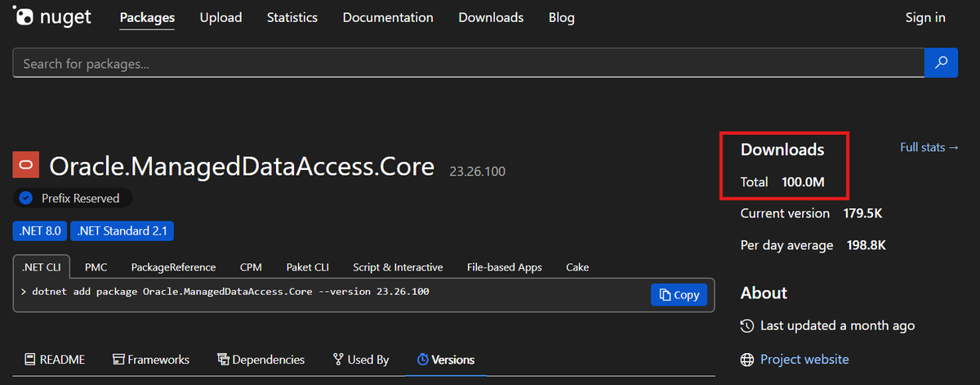980x385 pixels.
Task: Open the Documentation nav link
Action: [x=388, y=17]
